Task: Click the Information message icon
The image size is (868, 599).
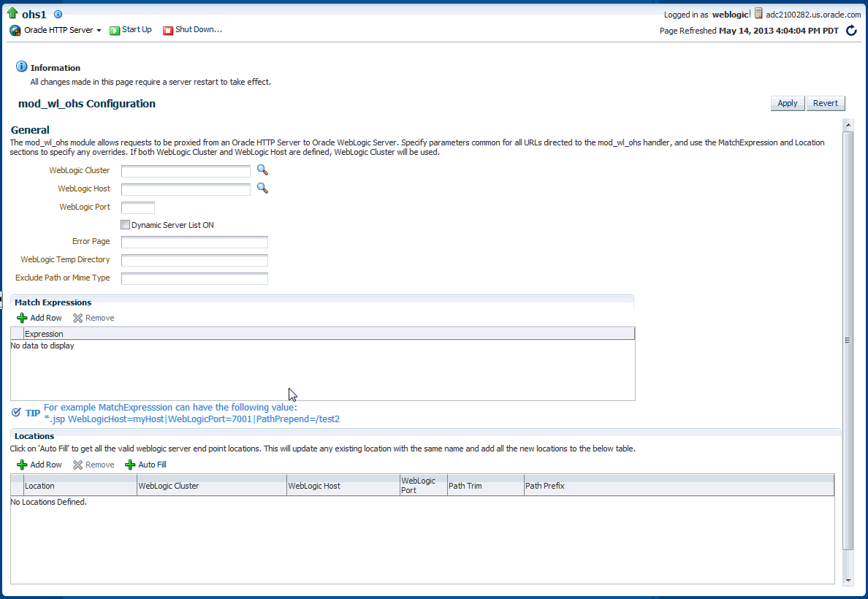Action: click(x=22, y=66)
